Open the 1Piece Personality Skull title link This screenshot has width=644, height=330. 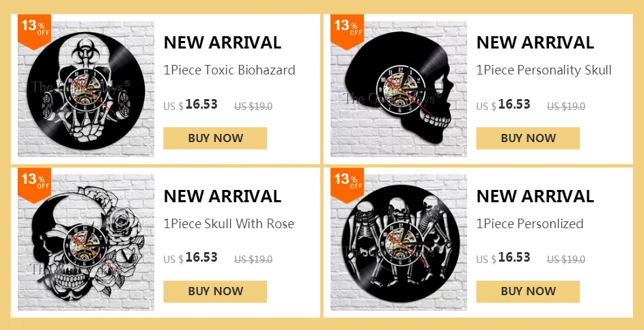[544, 70]
